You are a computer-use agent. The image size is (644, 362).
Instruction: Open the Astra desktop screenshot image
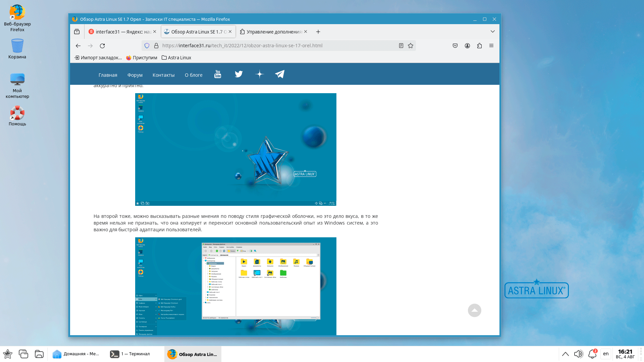click(x=236, y=149)
